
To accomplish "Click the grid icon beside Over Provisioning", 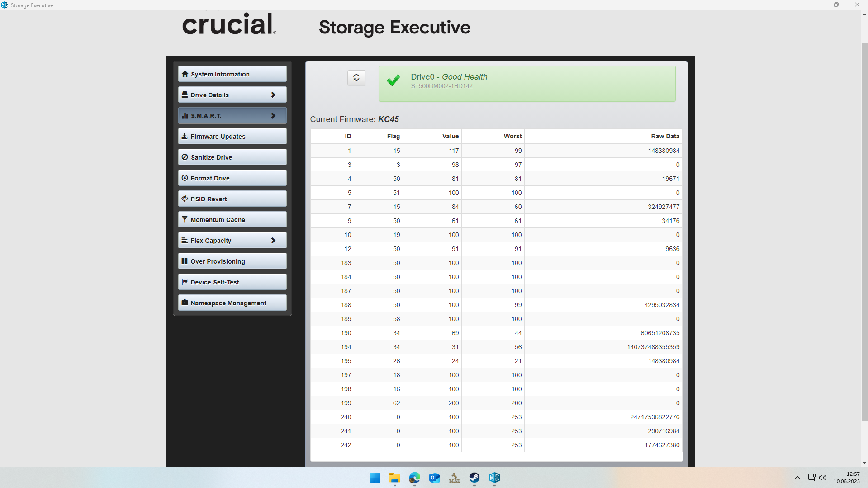I will [x=185, y=261].
